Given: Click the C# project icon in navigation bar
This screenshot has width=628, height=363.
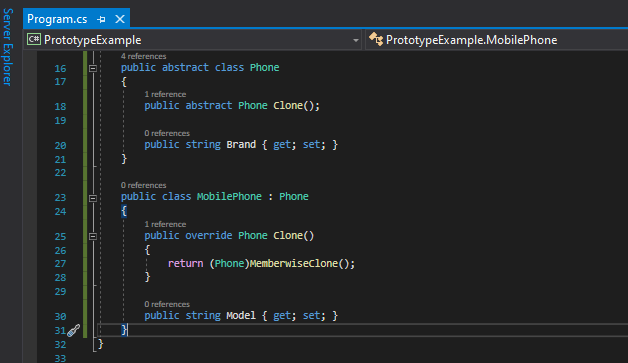Looking at the screenshot, I should click(34, 39).
